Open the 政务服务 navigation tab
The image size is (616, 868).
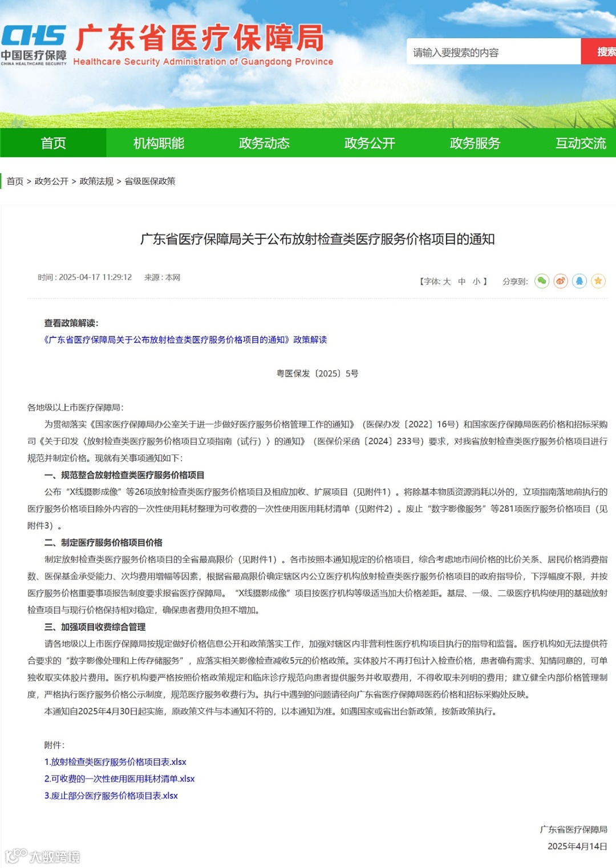(x=475, y=143)
